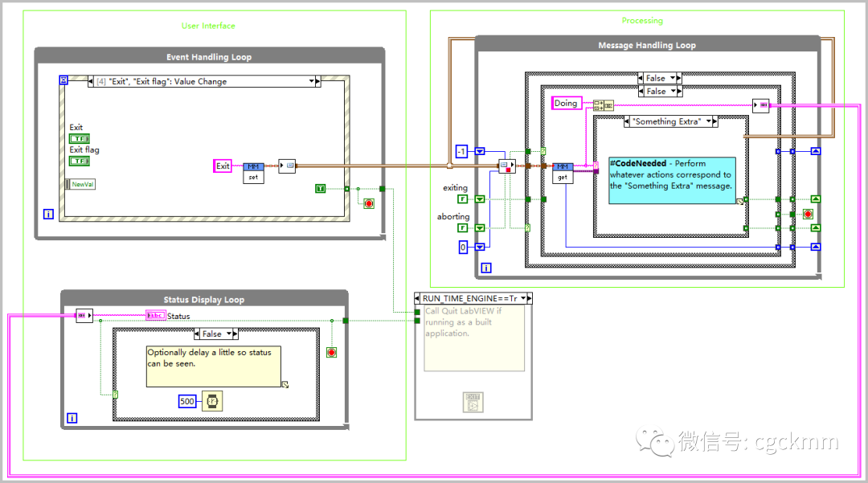Show next case of "Something Extra" structure
This screenshot has width=868, height=483.
coord(715,121)
